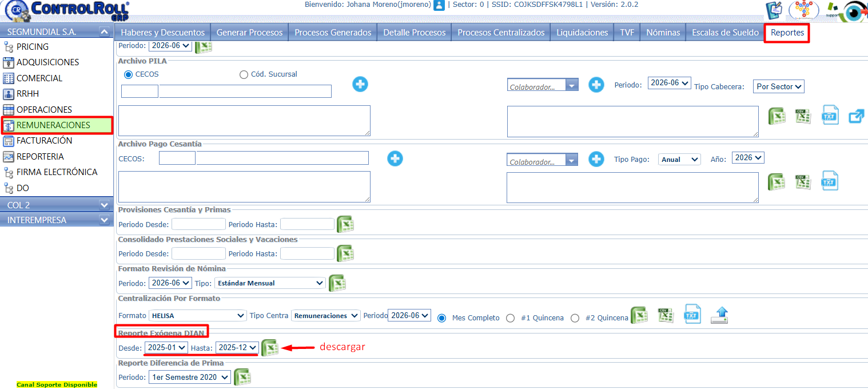This screenshot has width=868, height=389.
Task: Click the Excel icon for Formato Revisión de Nómina
Action: pos(337,283)
